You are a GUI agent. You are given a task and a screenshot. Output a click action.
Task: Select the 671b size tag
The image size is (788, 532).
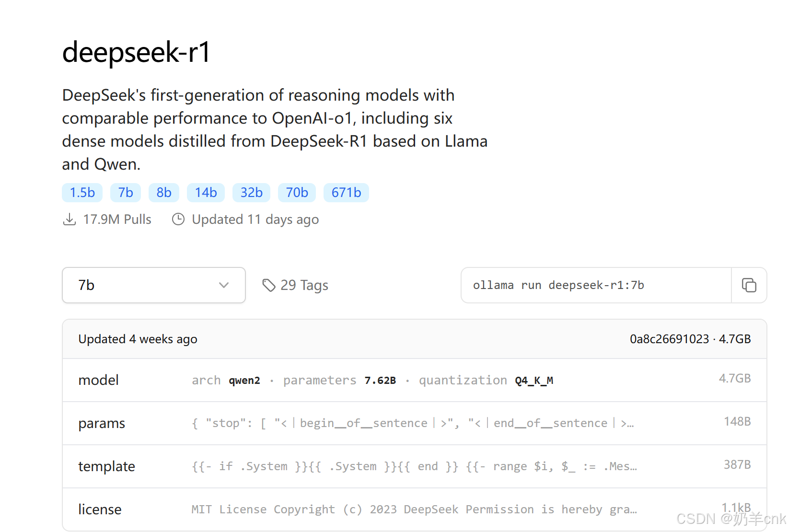pyautogui.click(x=347, y=193)
